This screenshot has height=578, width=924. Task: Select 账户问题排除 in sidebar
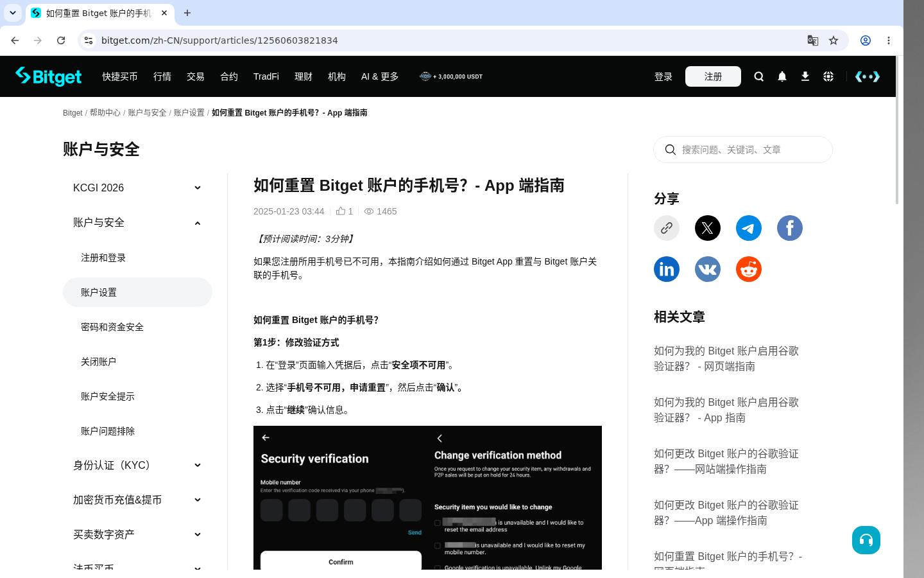[137, 431]
